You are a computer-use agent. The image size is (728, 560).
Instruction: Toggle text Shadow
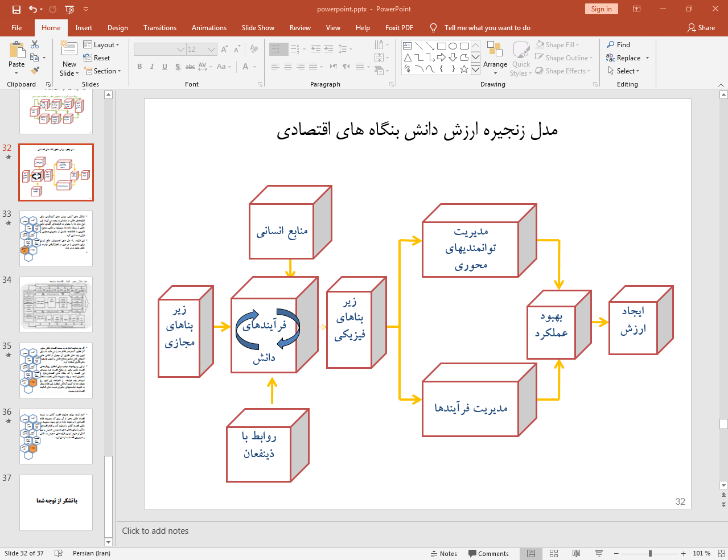click(178, 67)
